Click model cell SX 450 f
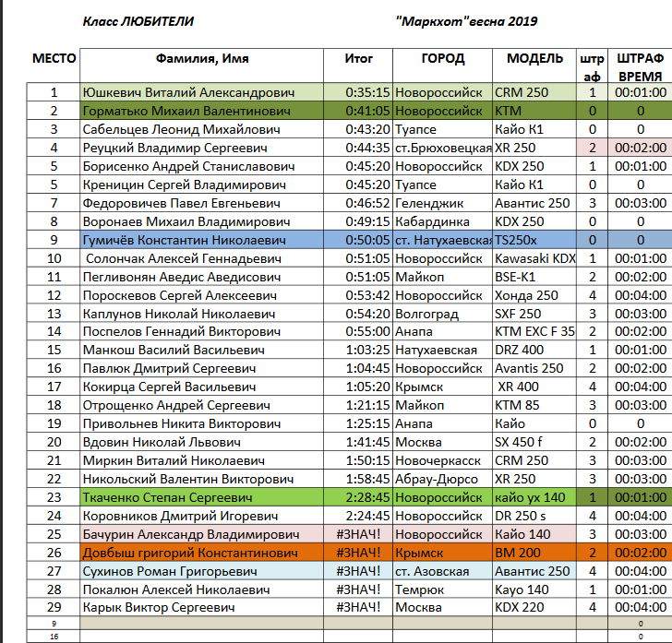 point(534,442)
